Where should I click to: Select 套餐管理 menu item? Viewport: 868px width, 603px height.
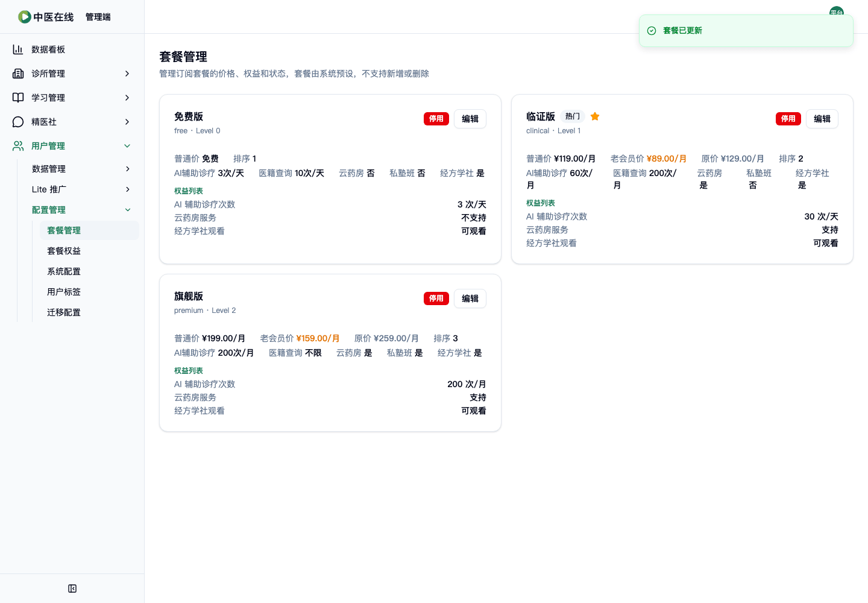point(89,230)
